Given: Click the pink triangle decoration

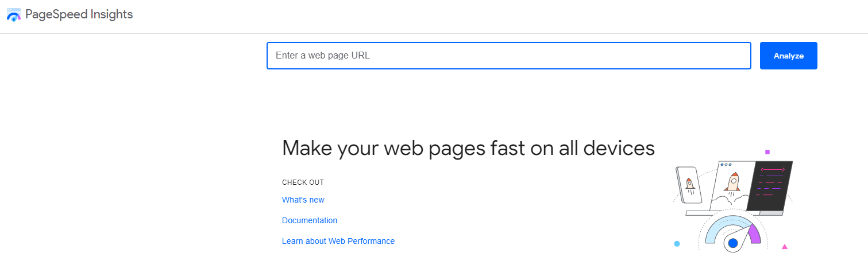Looking at the screenshot, I should [784, 247].
